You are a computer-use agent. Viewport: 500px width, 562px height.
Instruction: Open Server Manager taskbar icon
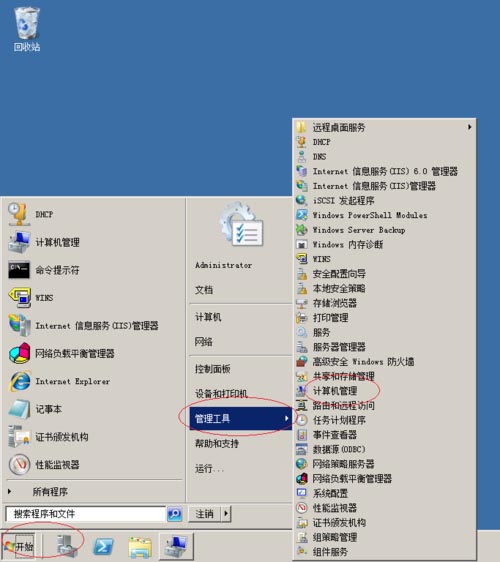(67, 546)
